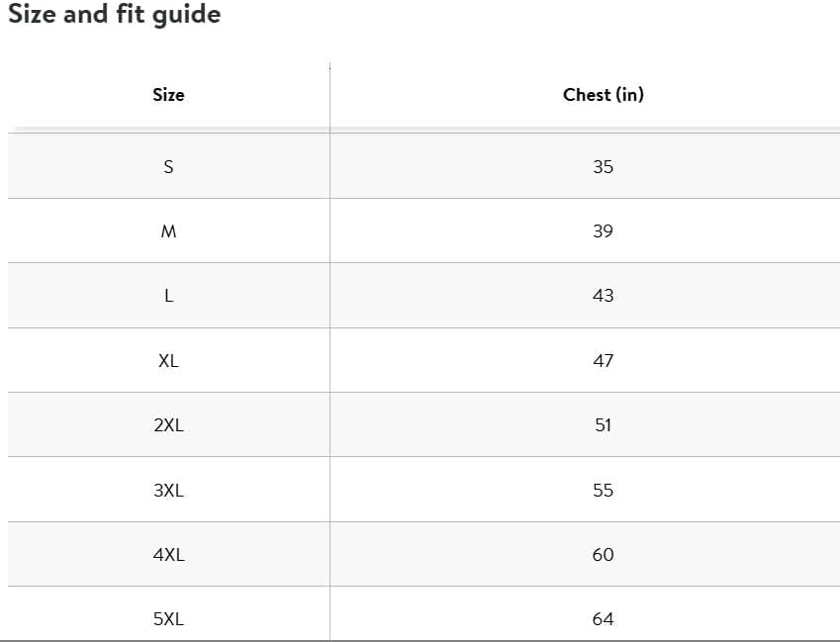Viewport: 840px width, 642px height.
Task: Click chest value 55
Action: click(x=603, y=491)
